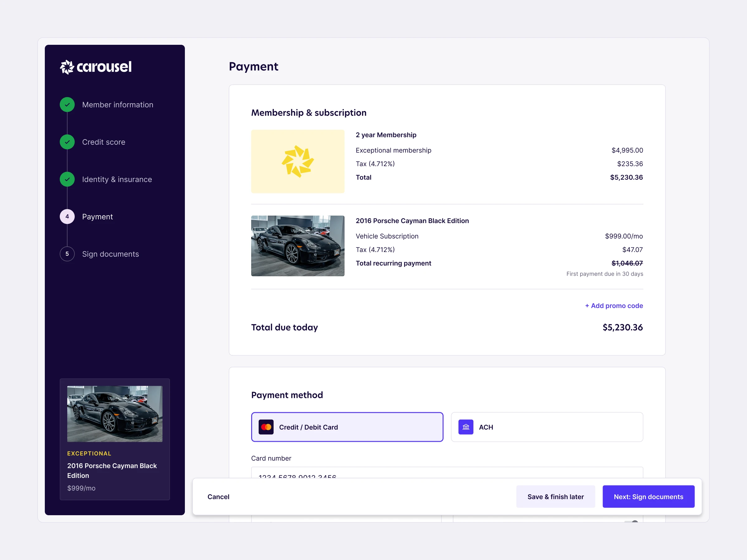
Task: Select Credit / Debit Card payment method
Action: 347,427
